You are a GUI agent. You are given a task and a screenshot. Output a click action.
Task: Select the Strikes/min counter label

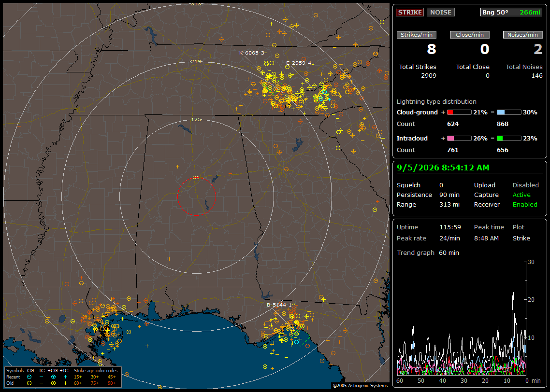pos(416,35)
